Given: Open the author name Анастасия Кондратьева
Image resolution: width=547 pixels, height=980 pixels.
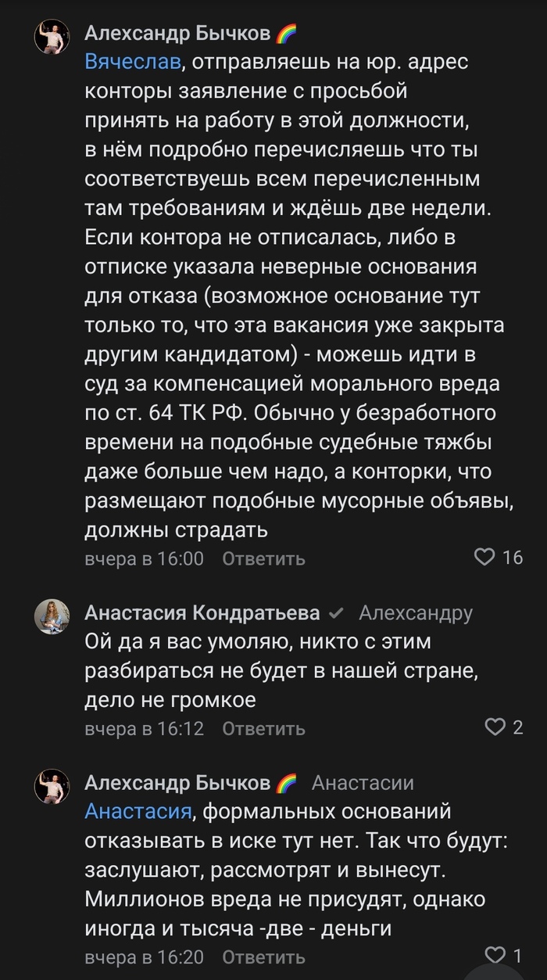Looking at the screenshot, I should click(202, 612).
